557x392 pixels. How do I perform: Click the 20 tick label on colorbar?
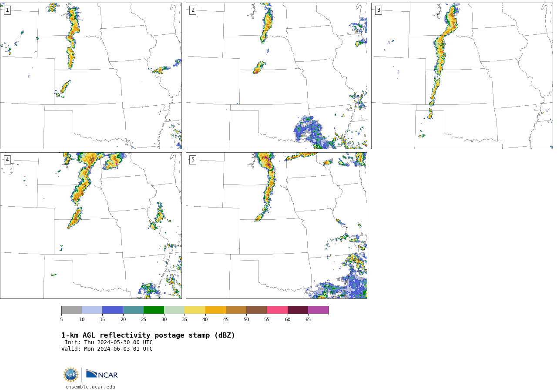123,320
